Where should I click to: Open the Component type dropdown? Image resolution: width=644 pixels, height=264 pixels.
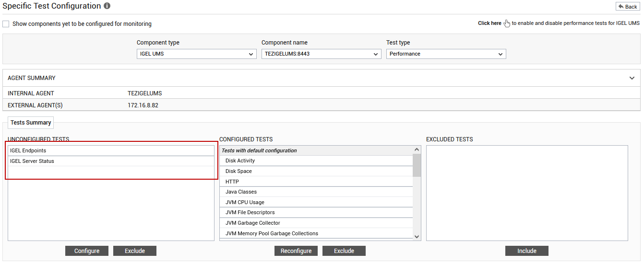click(197, 54)
